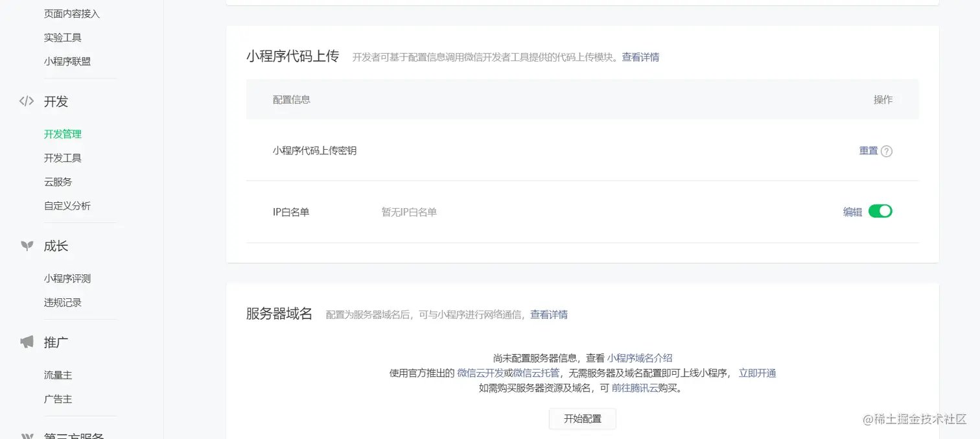Click the 开发 section heading
Screen dimensions: 980x439
(x=56, y=102)
